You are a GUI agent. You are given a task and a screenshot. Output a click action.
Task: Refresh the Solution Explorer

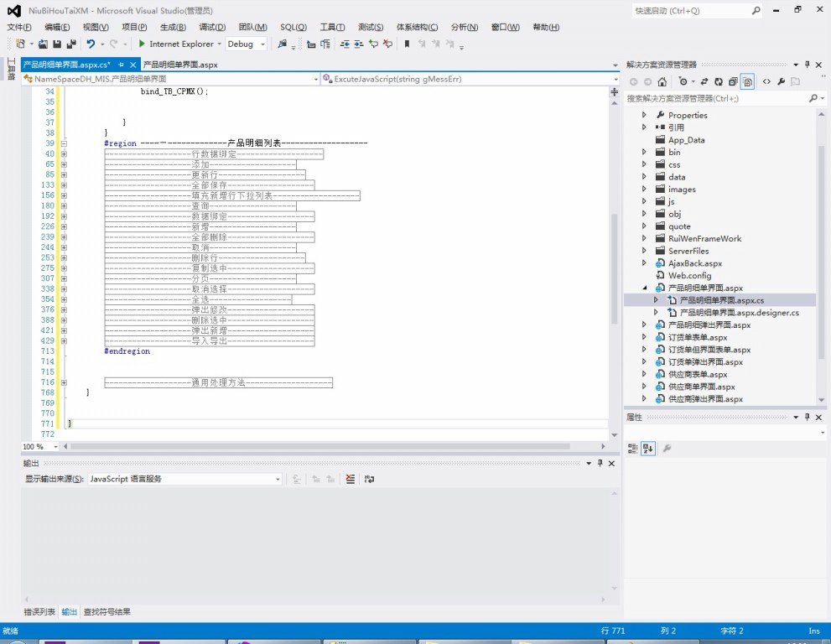click(719, 81)
